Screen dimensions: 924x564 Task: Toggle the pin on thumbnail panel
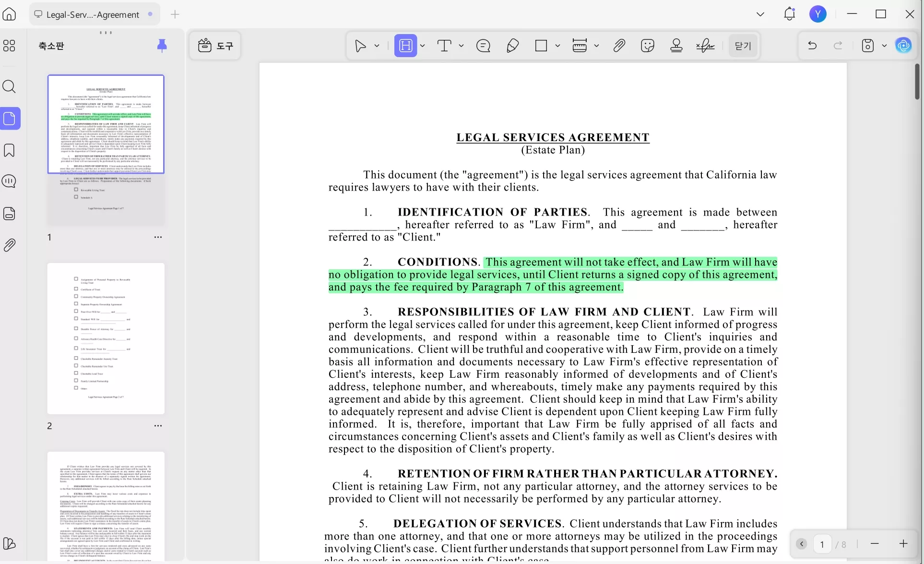point(162,46)
